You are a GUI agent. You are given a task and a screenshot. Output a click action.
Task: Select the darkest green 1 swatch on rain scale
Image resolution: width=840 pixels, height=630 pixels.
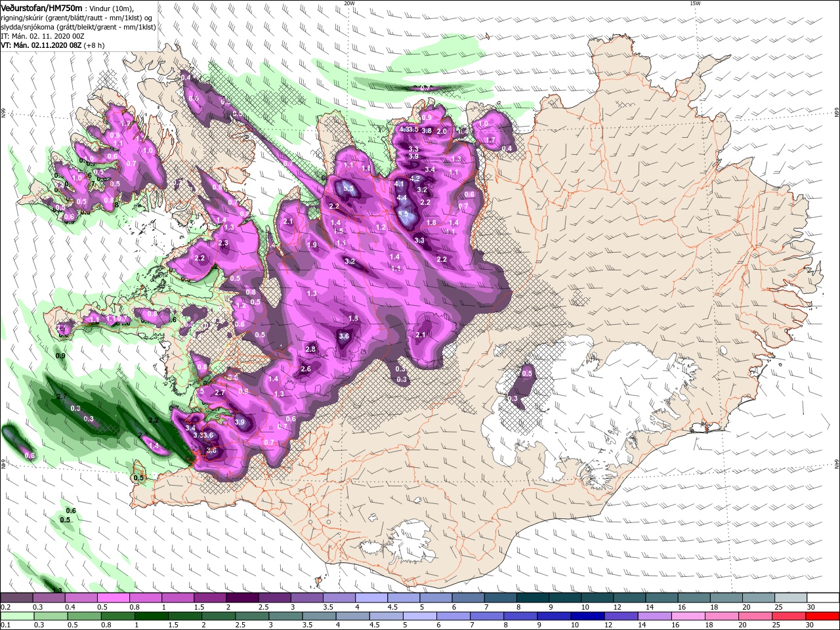pyautogui.click(x=151, y=616)
